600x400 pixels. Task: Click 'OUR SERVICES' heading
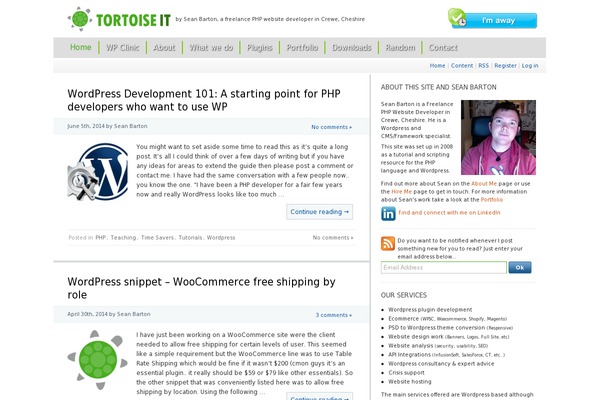[404, 295]
